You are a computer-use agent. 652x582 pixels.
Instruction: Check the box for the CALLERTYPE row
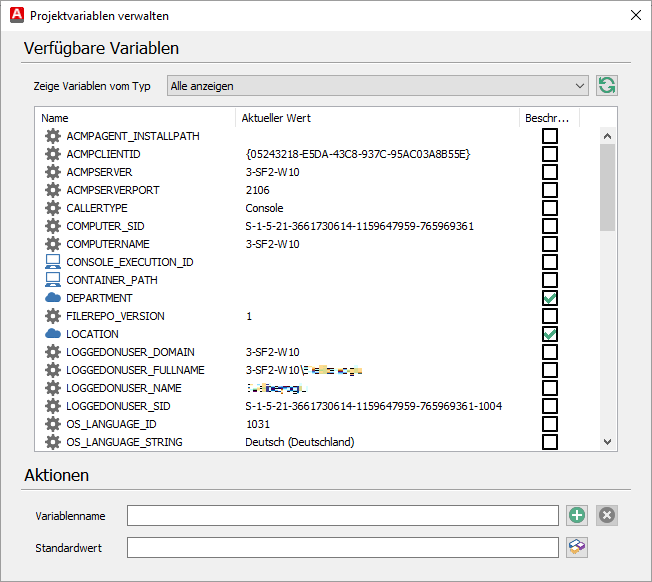coord(550,208)
